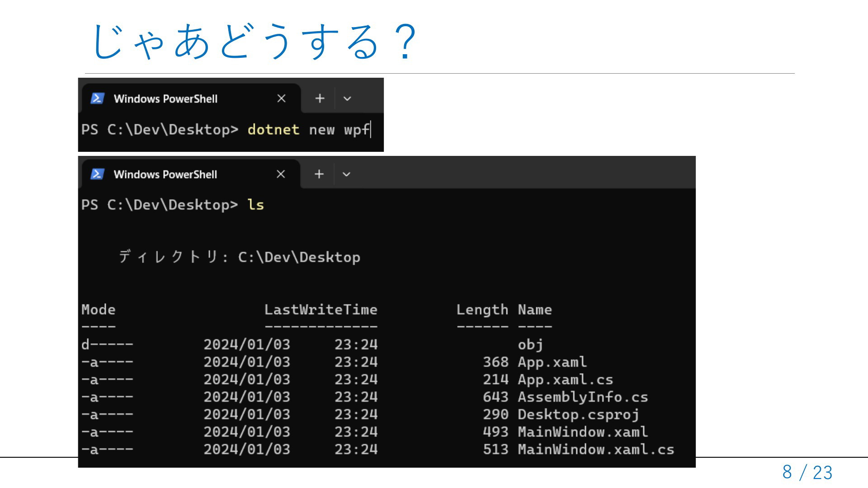Viewport: 868px width, 488px height.
Task: Select the lower Windows PowerShell tab title
Action: (165, 175)
